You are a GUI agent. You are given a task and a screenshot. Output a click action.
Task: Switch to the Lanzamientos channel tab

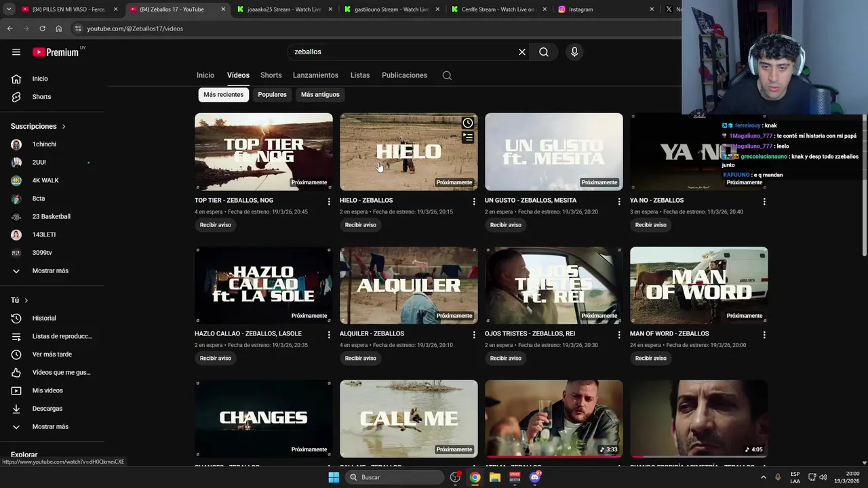coord(315,75)
